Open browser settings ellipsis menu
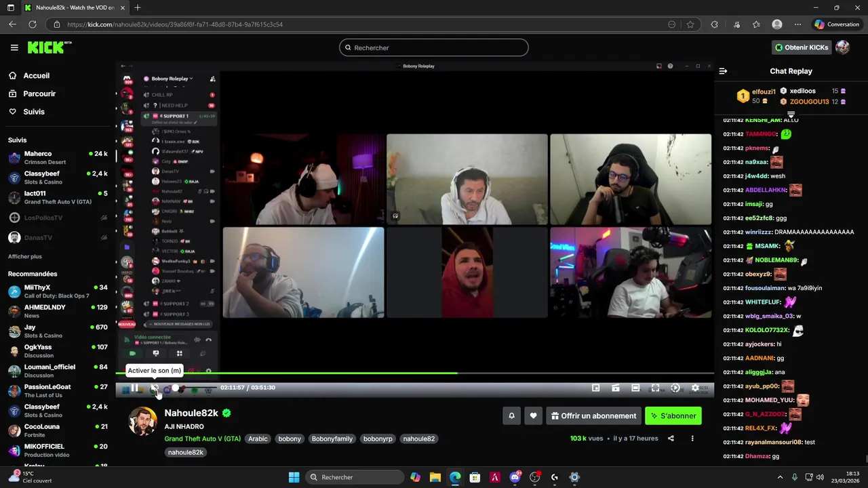 [x=797, y=24]
